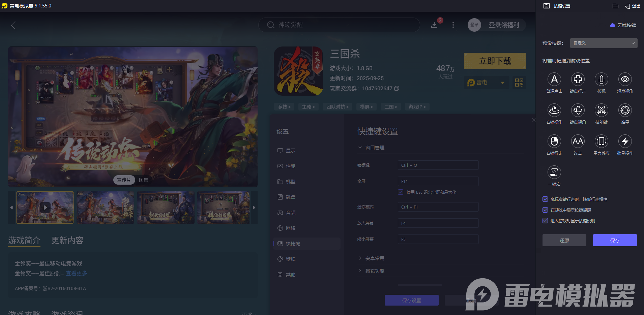Switch to the 更新内容 tab
The width and height of the screenshot is (644, 315).
(x=67, y=240)
